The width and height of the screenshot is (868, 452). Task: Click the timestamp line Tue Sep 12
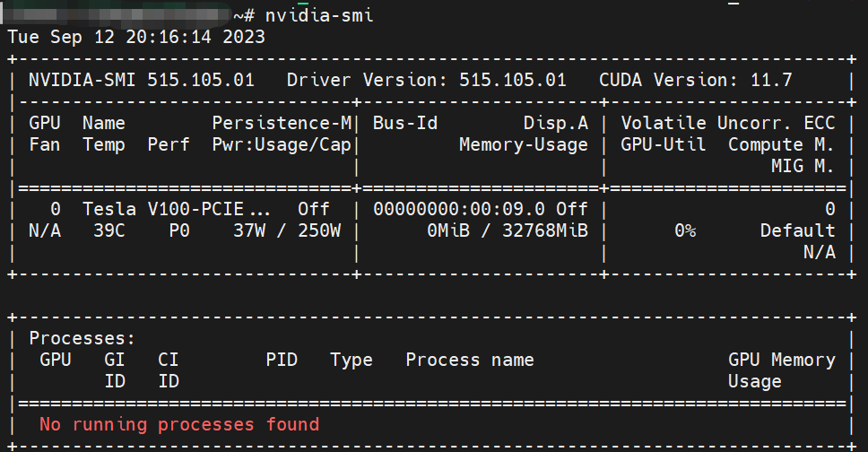click(136, 37)
